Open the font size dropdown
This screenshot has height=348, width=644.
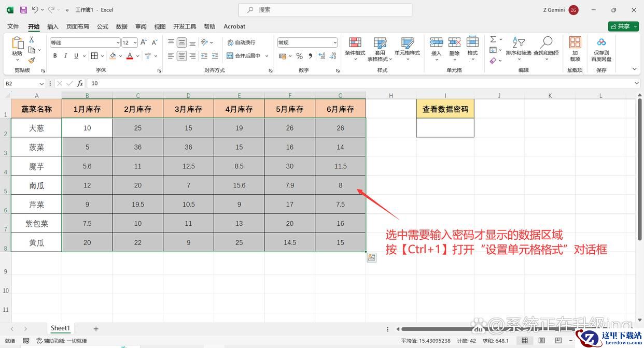coord(135,43)
